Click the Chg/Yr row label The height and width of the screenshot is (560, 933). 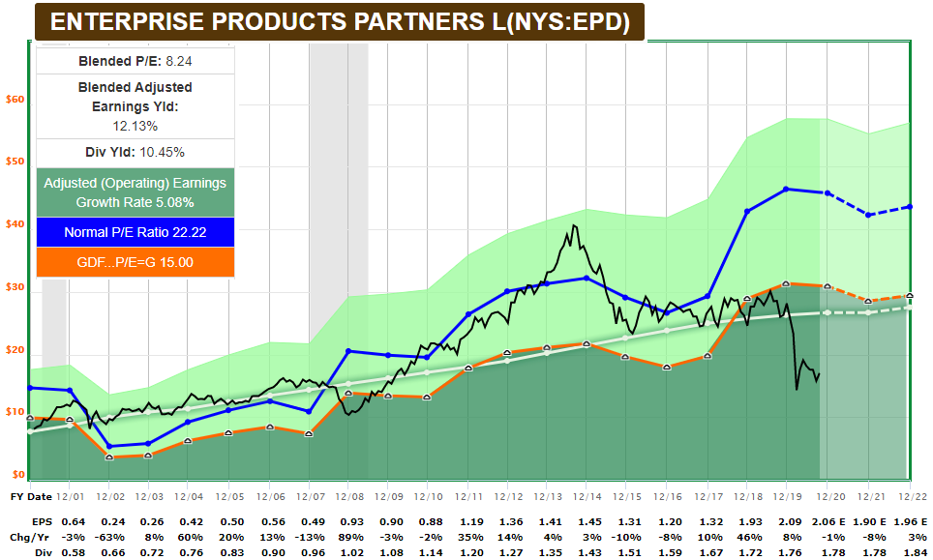point(31,538)
